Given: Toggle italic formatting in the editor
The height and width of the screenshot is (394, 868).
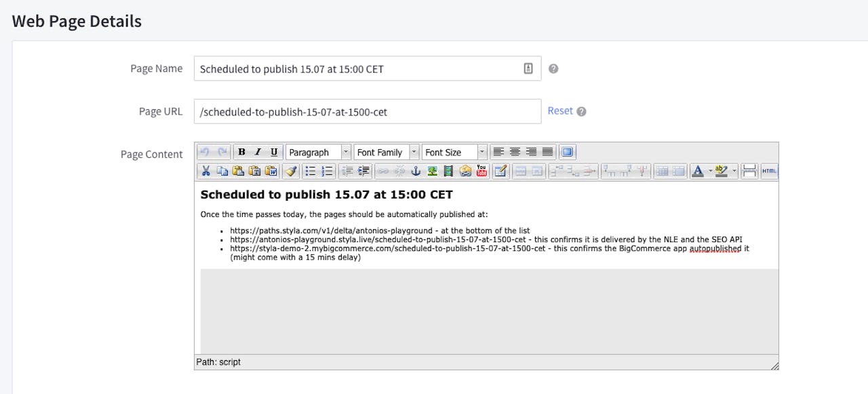Looking at the screenshot, I should tap(258, 152).
